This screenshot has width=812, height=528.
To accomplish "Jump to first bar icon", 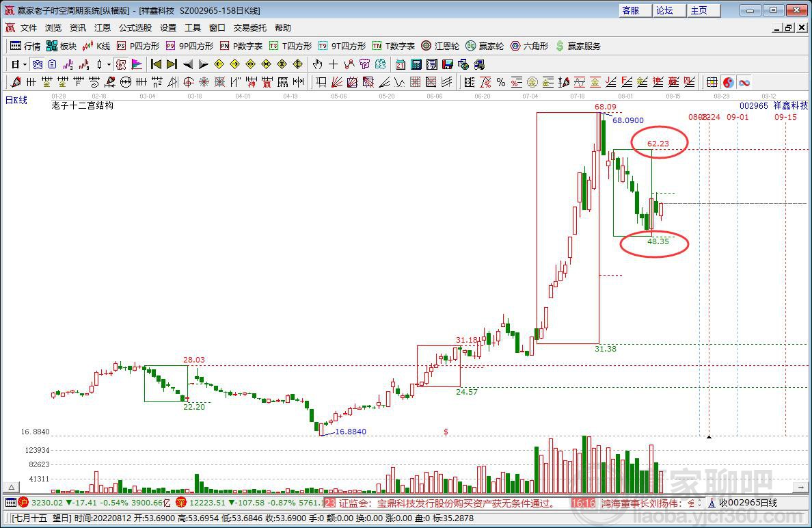I will pos(156,64).
